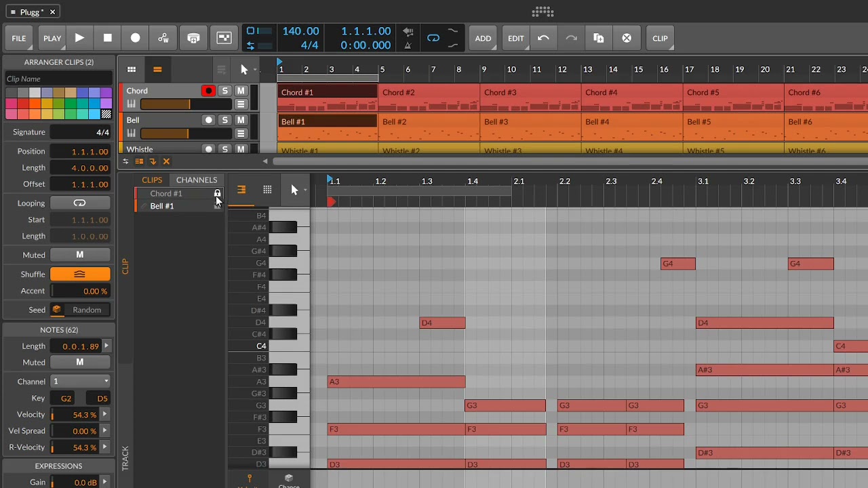Open the FILE menu
This screenshot has height=488, width=868.
(x=19, y=39)
